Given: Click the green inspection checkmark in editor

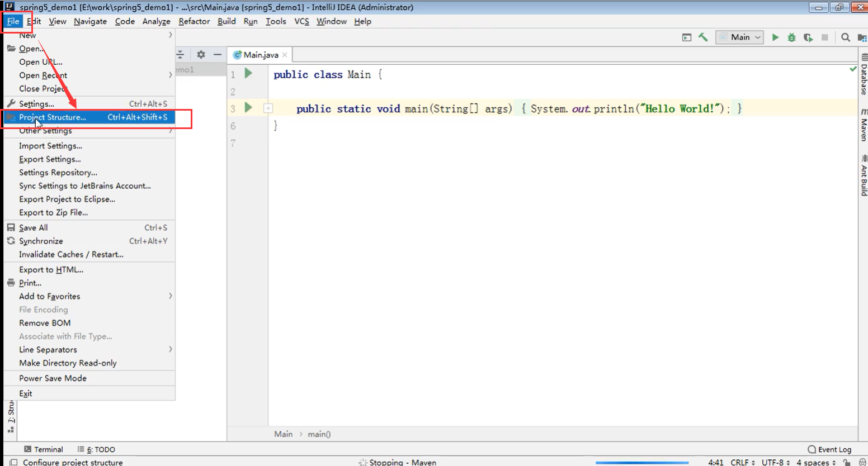Looking at the screenshot, I should tap(853, 69).
